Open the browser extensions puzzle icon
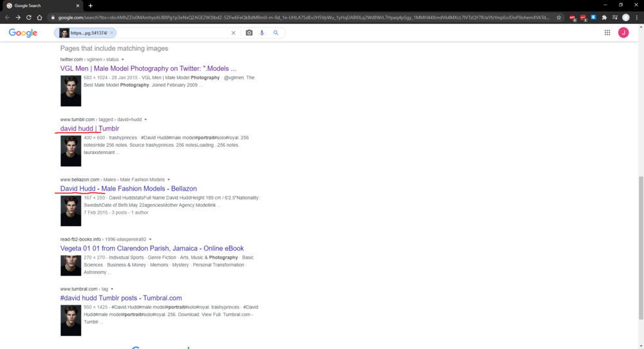The width and height of the screenshot is (644, 349). 604,17
